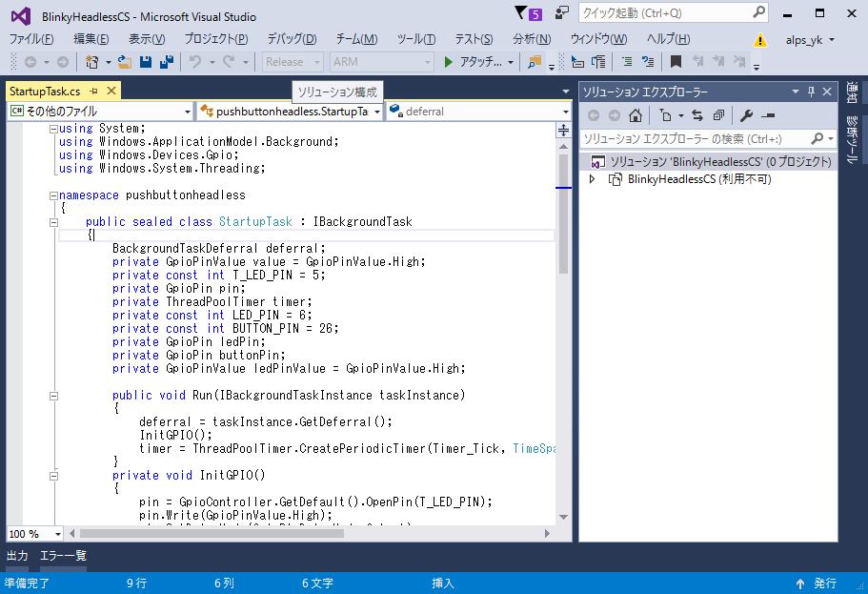Open the ツール(T) menu
This screenshot has height=594, width=868.
[416, 39]
